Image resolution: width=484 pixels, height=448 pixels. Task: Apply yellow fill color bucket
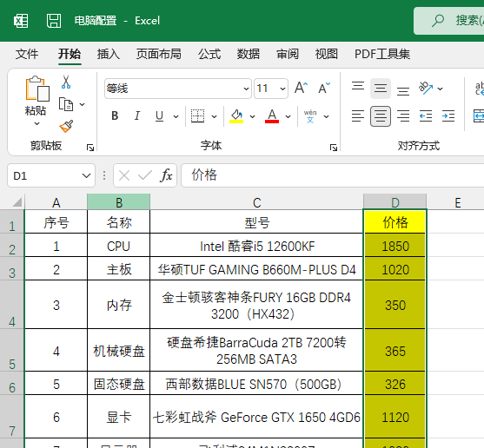click(236, 116)
